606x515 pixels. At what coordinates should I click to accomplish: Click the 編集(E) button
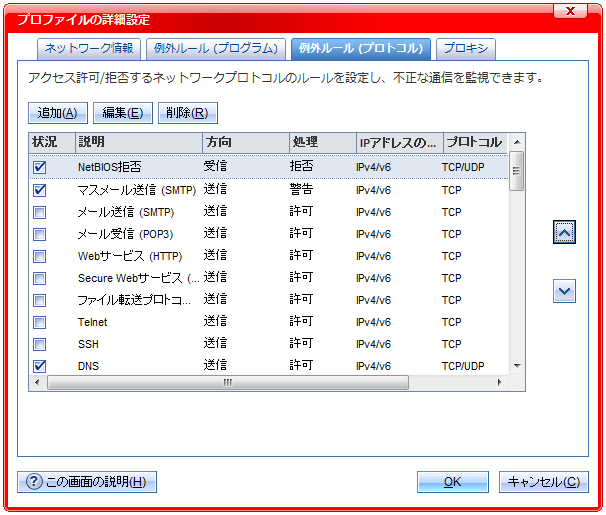tap(123, 113)
